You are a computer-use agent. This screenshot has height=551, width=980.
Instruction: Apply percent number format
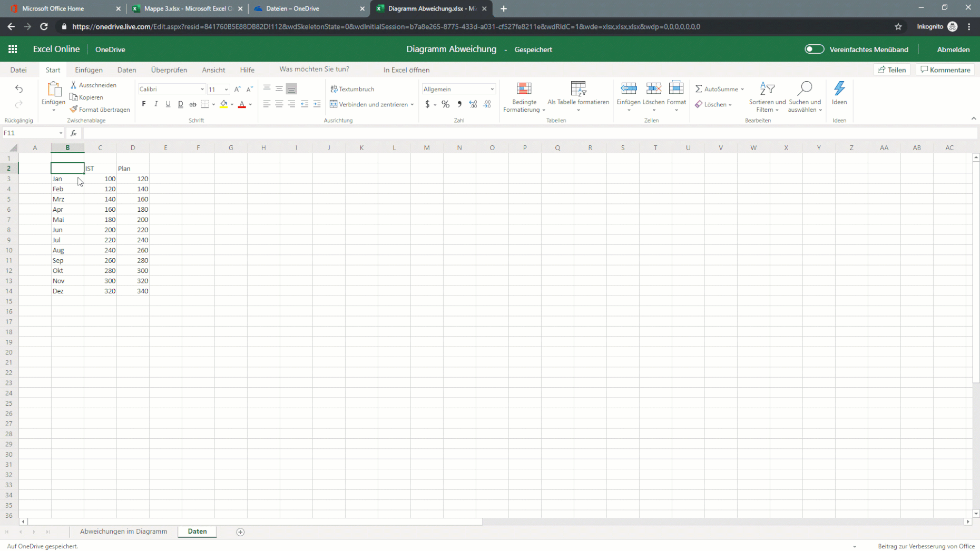(x=445, y=104)
